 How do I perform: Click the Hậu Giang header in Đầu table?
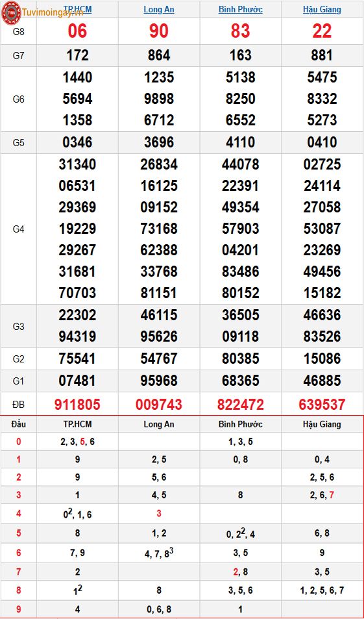pos(322,424)
